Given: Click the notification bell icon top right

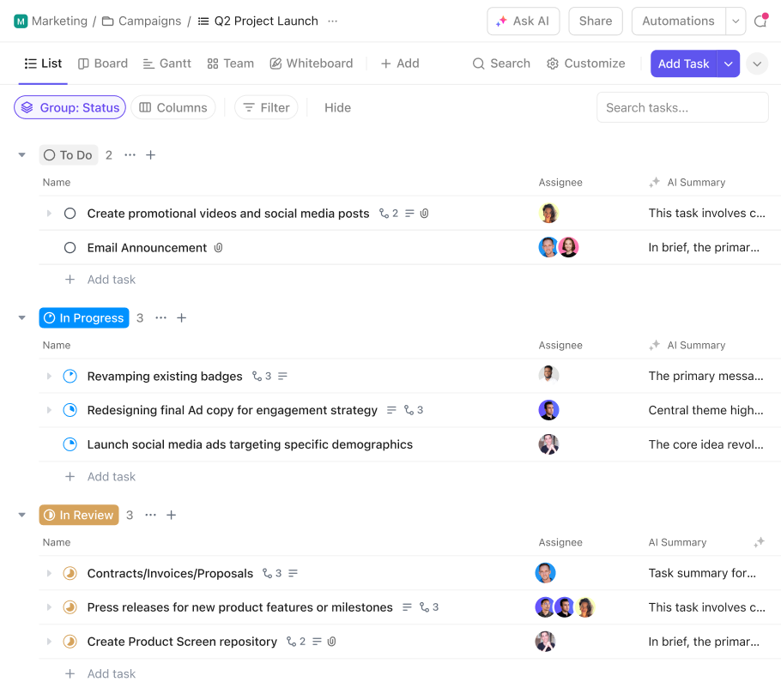Looking at the screenshot, I should point(761,21).
